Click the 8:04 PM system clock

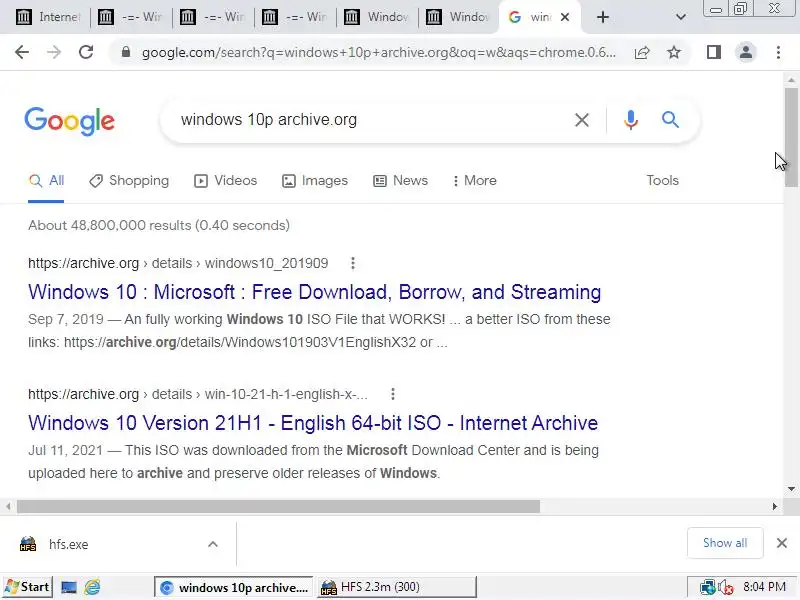click(764, 587)
